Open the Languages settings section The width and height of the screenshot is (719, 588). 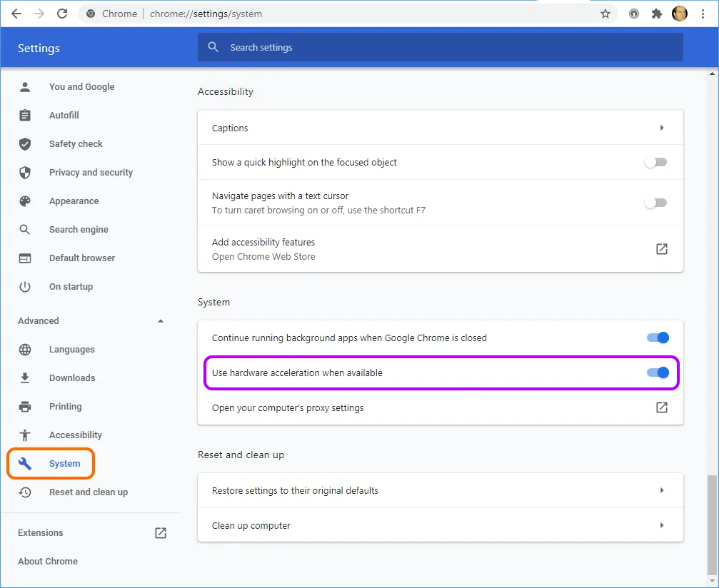tap(72, 350)
